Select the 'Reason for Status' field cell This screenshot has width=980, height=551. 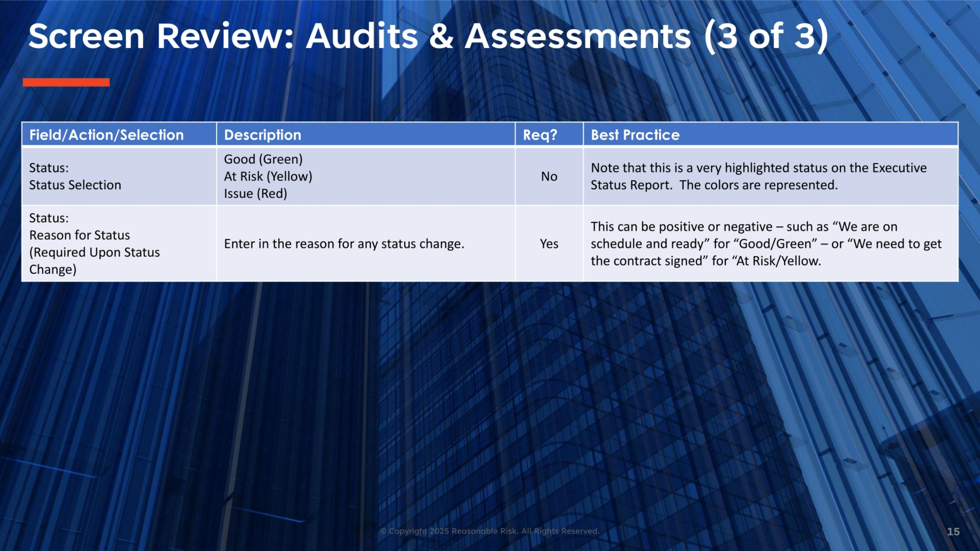click(x=119, y=244)
